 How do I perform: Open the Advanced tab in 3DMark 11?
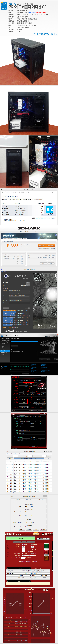click(x=10, y=238)
